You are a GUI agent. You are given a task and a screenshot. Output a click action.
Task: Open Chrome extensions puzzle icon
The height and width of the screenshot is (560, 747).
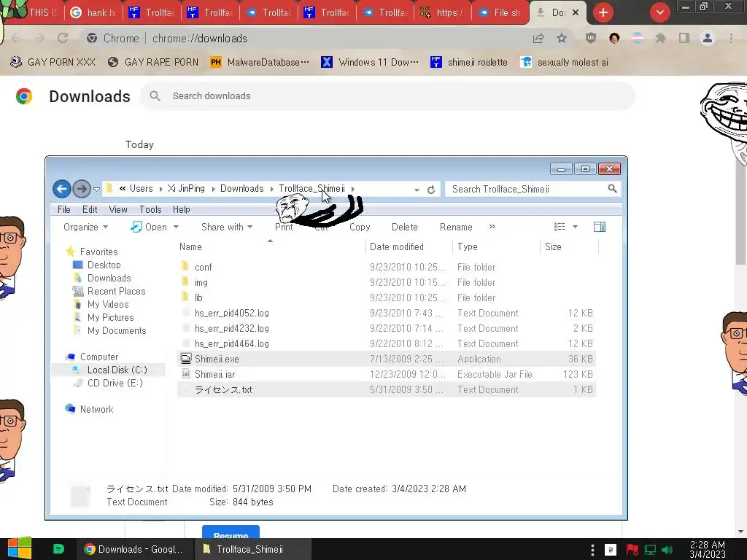tap(661, 38)
